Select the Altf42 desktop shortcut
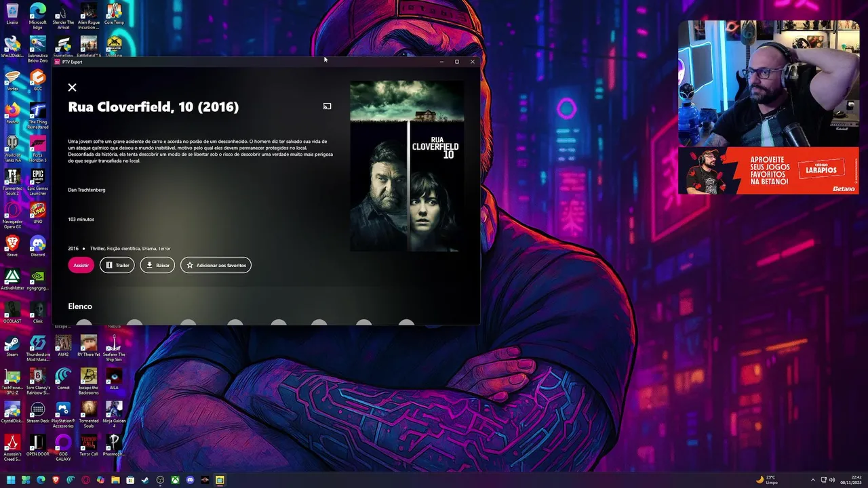Viewport: 868px width, 488px height. click(x=63, y=346)
